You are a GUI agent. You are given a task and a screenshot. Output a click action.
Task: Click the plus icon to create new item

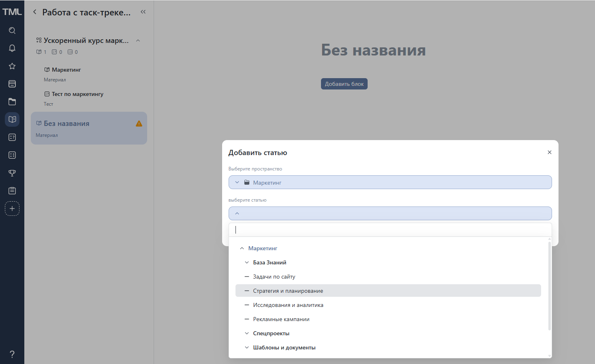pos(12,209)
